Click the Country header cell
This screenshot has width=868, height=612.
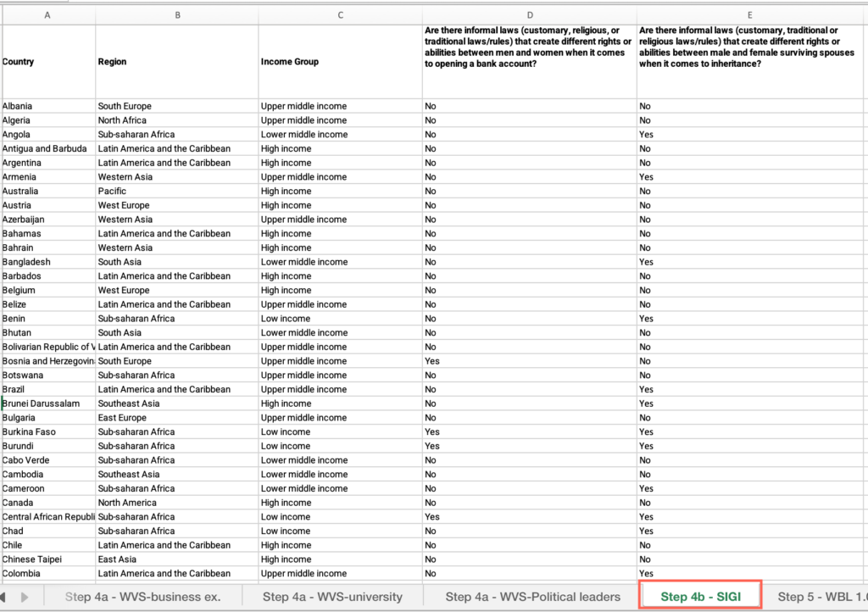pyautogui.click(x=48, y=62)
